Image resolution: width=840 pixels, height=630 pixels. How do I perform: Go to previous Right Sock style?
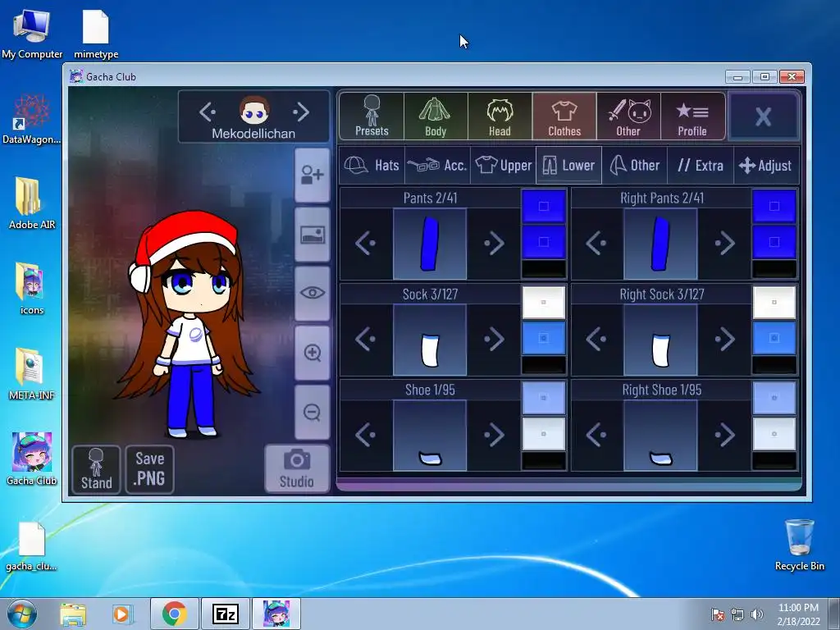[x=596, y=339]
